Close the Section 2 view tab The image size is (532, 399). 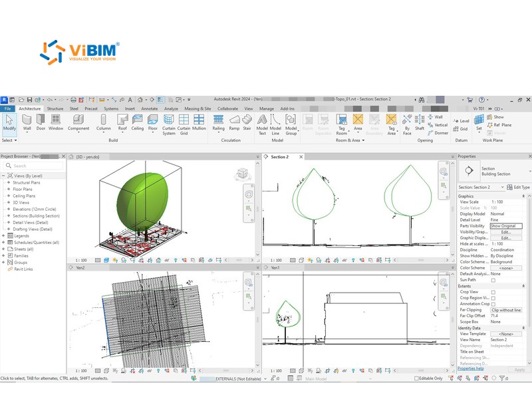[x=301, y=157]
